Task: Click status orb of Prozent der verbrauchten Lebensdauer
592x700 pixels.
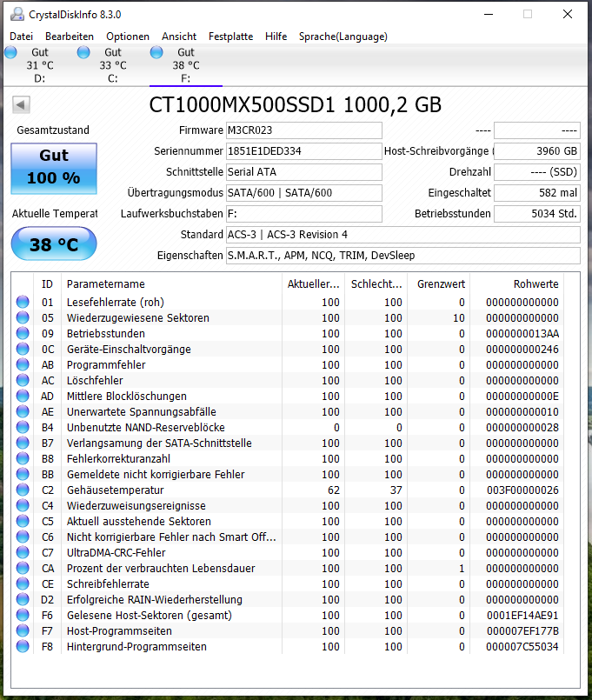Action: pyautogui.click(x=23, y=569)
